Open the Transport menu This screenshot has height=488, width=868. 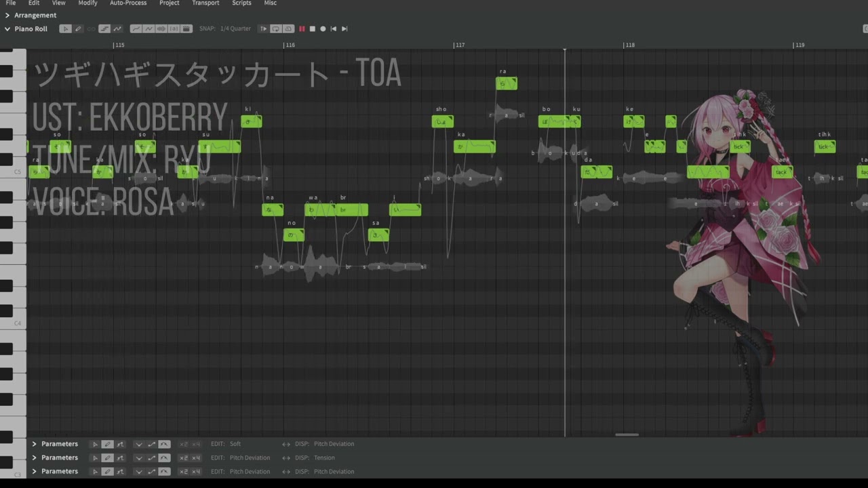coord(205,3)
